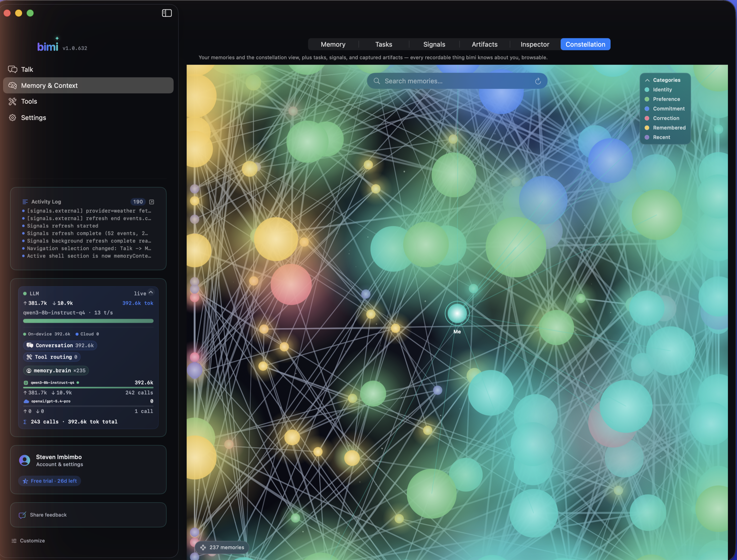Click the Customize link
Image resolution: width=737 pixels, height=560 pixels.
(x=28, y=541)
